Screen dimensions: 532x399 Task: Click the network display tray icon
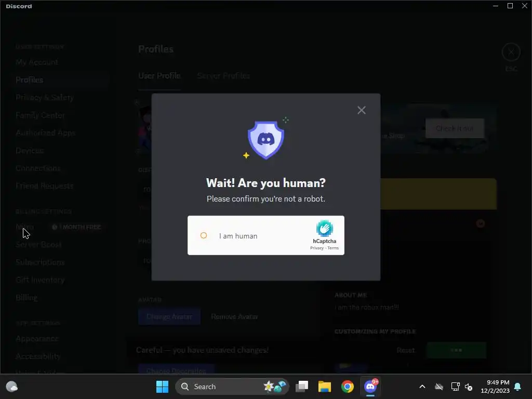(x=455, y=387)
